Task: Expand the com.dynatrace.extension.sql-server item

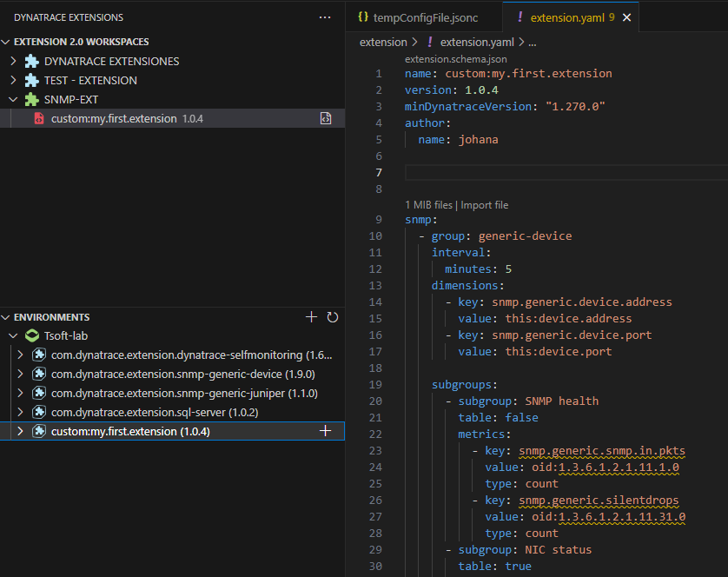Action: 22,412
